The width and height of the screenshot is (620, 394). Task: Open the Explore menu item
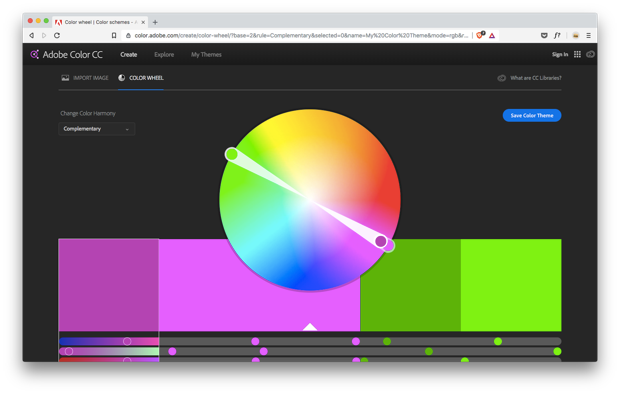[164, 55]
